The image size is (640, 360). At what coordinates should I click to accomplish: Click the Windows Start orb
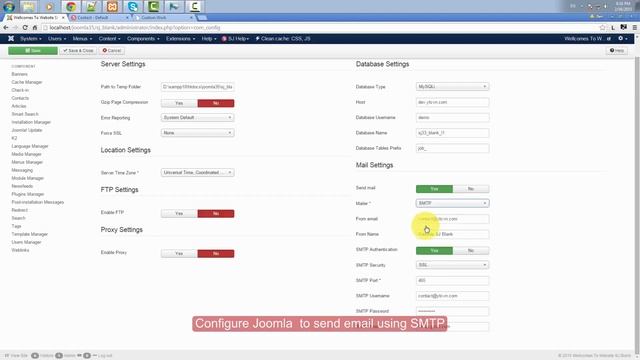9,7
